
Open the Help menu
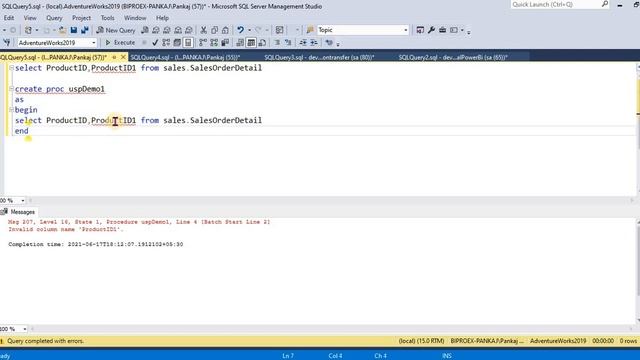pyautogui.click(x=162, y=18)
